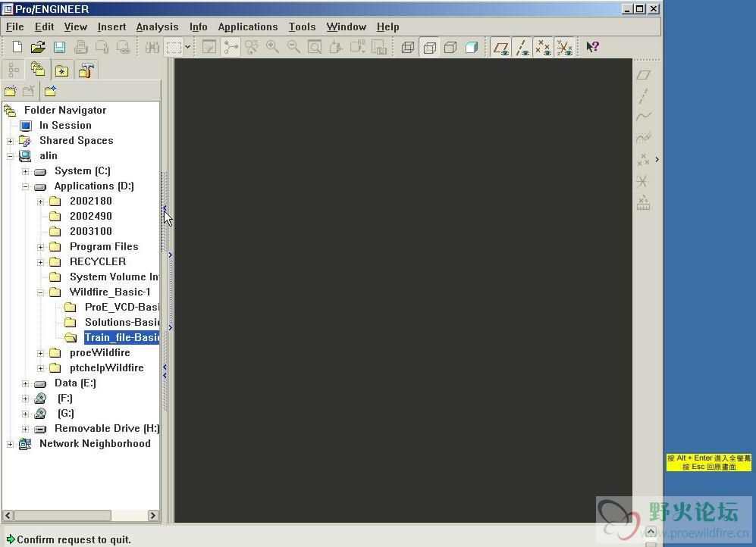Screen dimensions: 756x547
Task: Select the 2003100 folder
Action: pos(91,232)
